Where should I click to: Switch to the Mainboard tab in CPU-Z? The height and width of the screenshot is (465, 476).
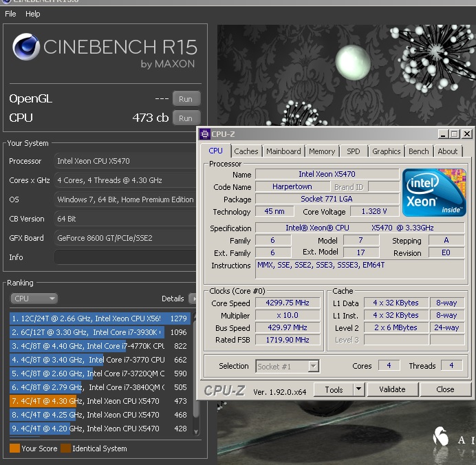click(283, 151)
